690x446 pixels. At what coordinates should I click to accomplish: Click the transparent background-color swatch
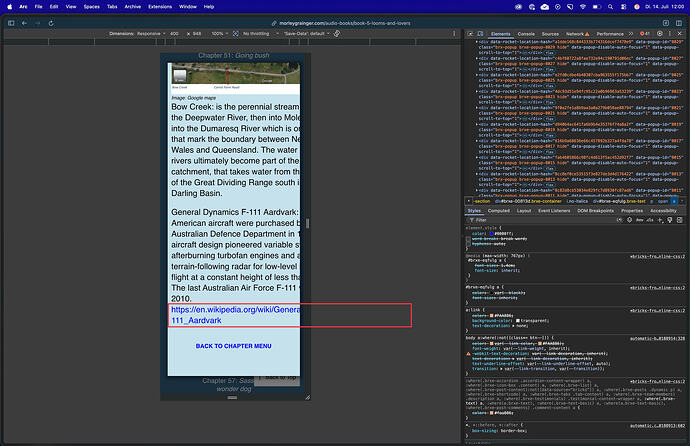pyautogui.click(x=518, y=321)
